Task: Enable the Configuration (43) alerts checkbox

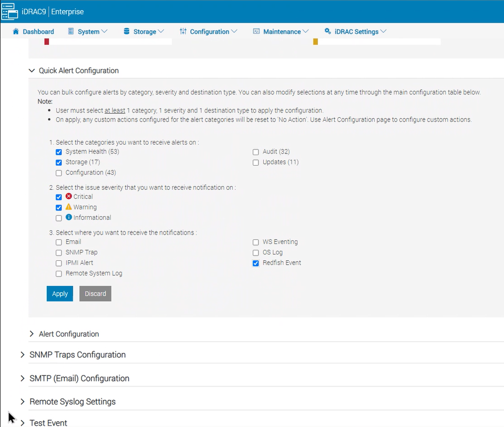Action: (x=58, y=172)
